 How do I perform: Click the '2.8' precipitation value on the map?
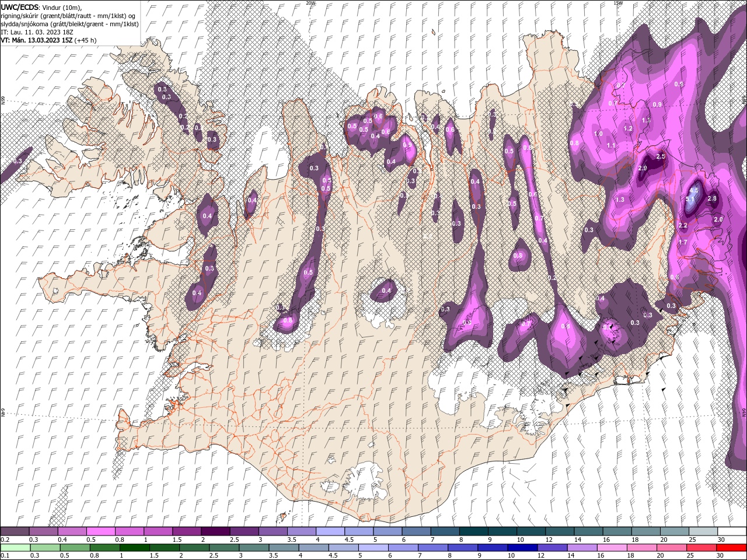[x=712, y=199]
